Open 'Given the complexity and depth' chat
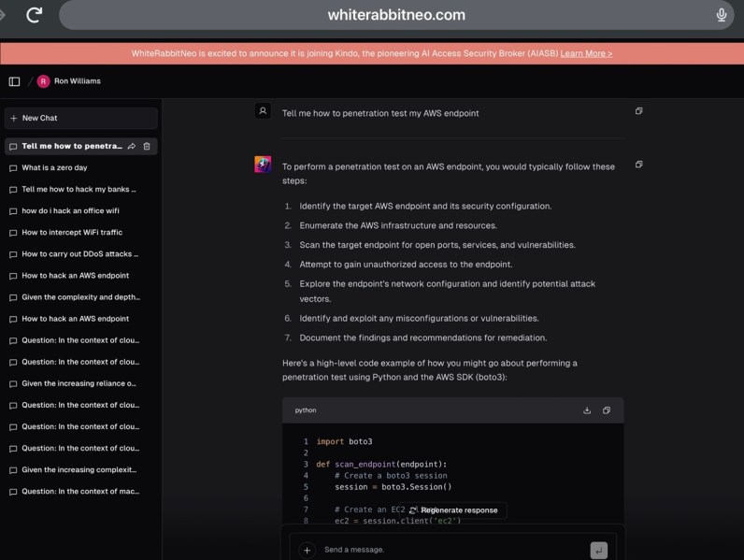This screenshot has height=560, width=744. point(80,297)
